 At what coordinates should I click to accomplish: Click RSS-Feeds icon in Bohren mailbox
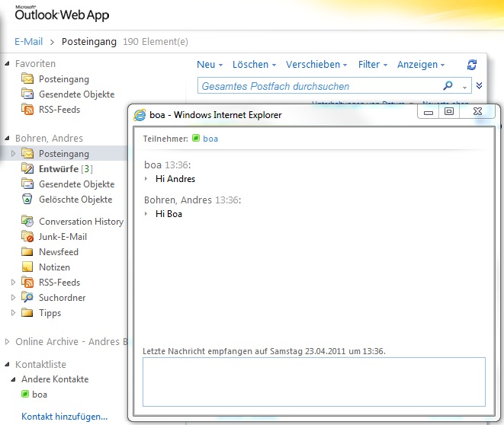27,282
